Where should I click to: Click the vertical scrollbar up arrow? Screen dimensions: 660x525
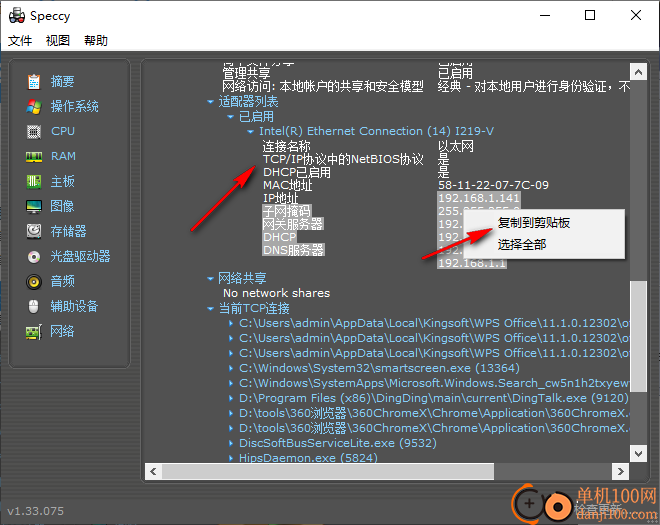click(x=638, y=72)
